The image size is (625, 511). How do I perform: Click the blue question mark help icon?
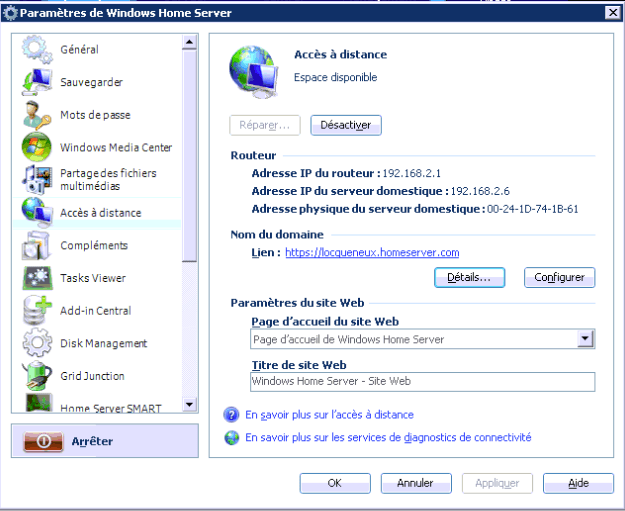[231, 415]
